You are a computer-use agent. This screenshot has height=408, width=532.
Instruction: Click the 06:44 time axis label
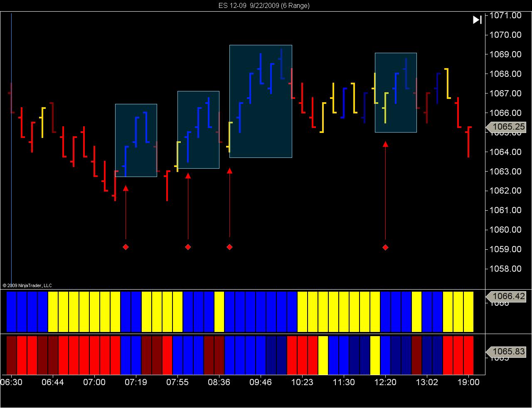[x=53, y=382]
